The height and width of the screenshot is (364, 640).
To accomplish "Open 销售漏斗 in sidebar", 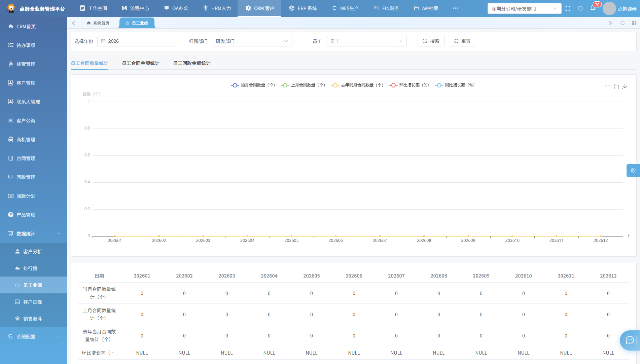I will (33, 319).
